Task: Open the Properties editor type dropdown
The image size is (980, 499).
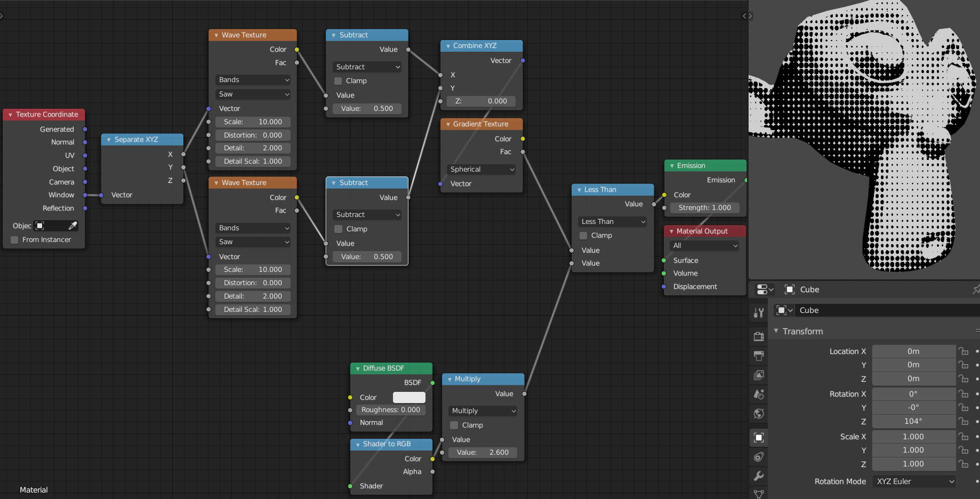Action: point(765,289)
